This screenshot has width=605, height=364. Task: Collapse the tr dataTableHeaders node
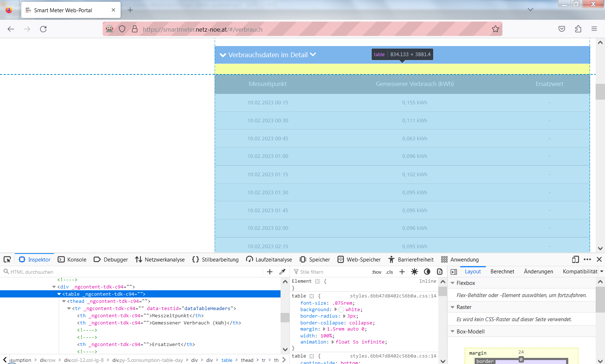tap(69, 309)
